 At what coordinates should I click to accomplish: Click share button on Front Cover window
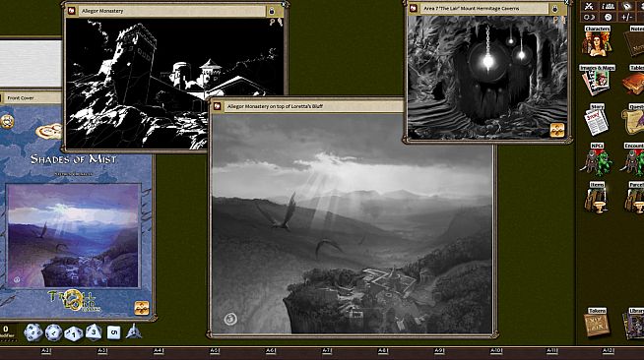point(141,308)
